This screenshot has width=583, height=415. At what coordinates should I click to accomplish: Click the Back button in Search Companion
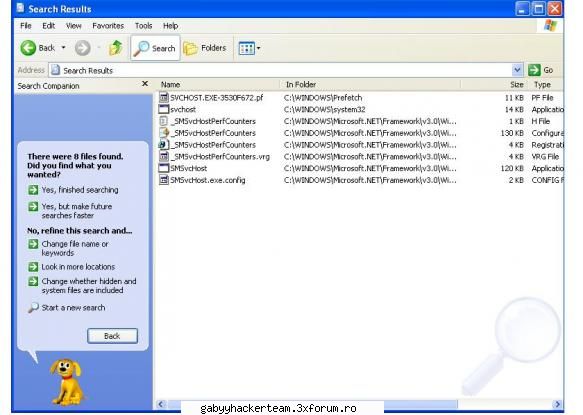112,336
